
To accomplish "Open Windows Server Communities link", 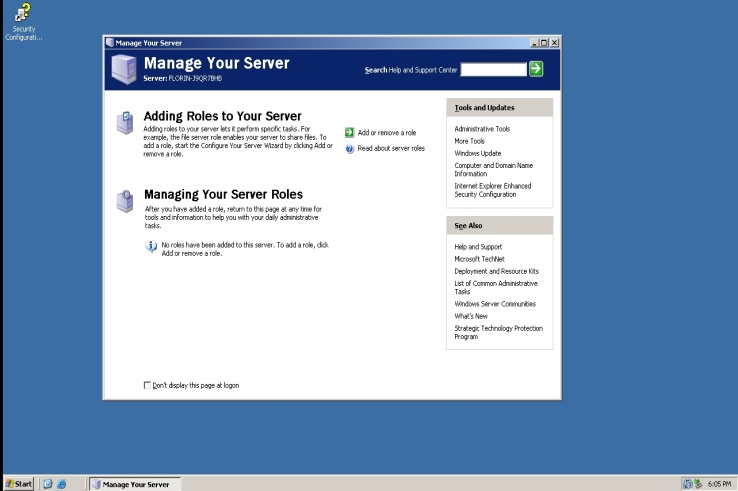I will (495, 304).
